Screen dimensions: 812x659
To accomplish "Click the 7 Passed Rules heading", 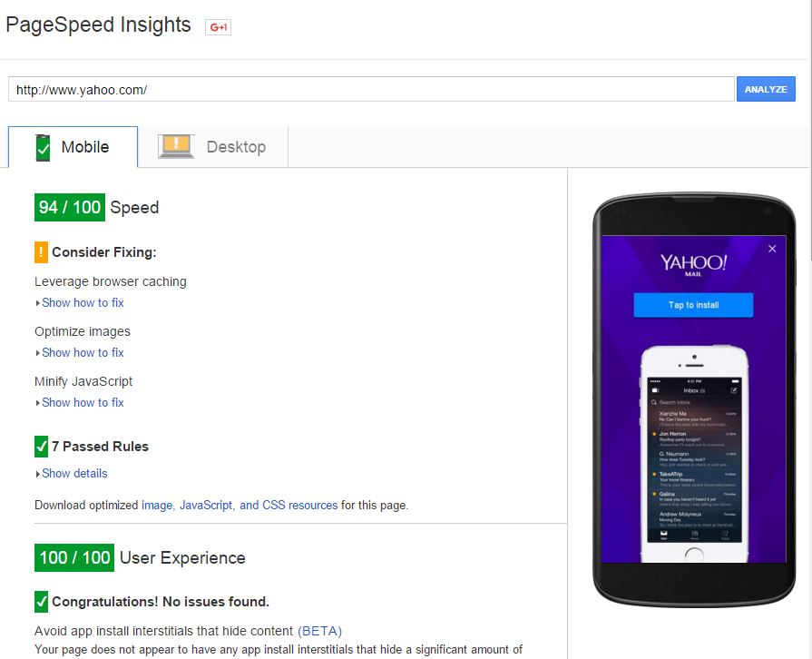I will point(100,447).
